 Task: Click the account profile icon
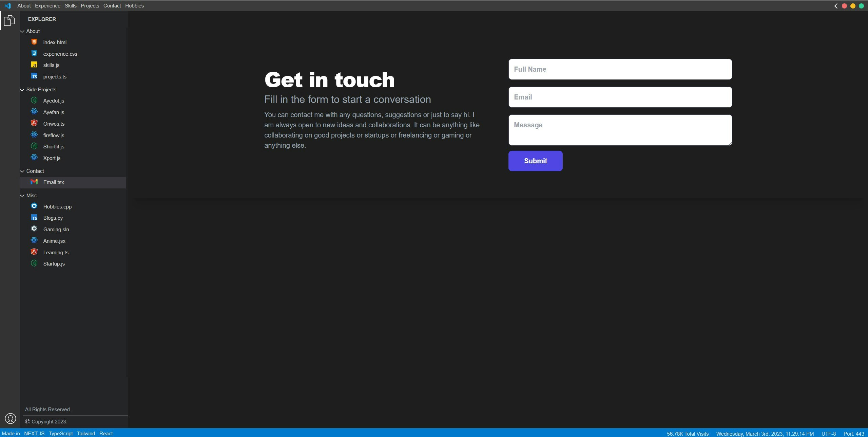tap(11, 418)
